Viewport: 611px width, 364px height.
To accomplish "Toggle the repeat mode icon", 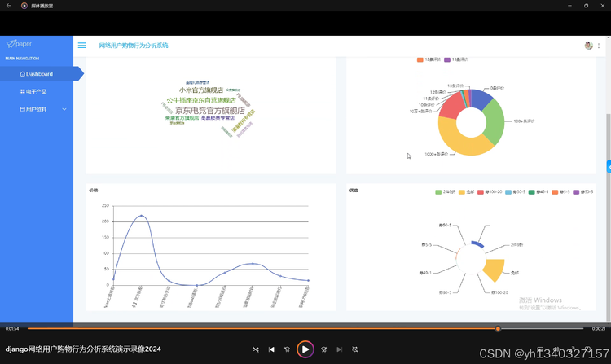I will (355, 349).
